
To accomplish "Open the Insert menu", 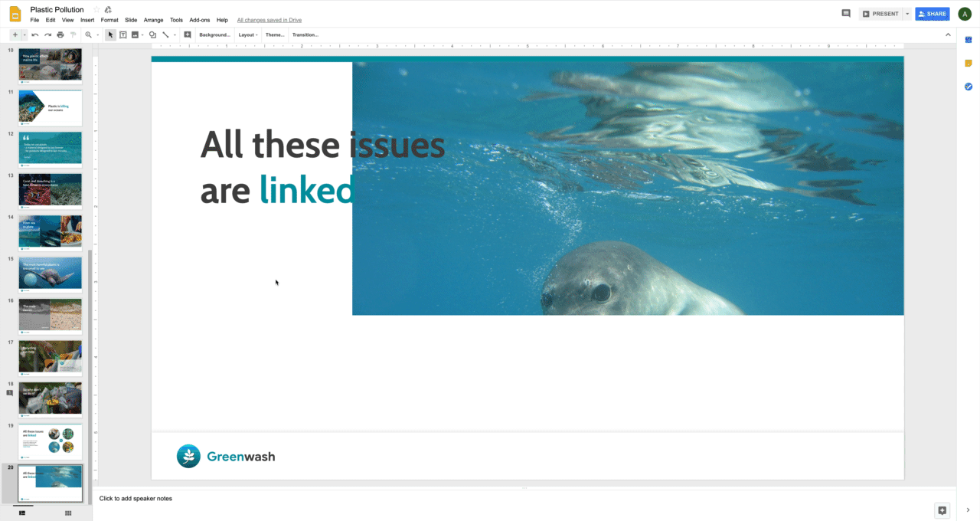I will point(87,20).
